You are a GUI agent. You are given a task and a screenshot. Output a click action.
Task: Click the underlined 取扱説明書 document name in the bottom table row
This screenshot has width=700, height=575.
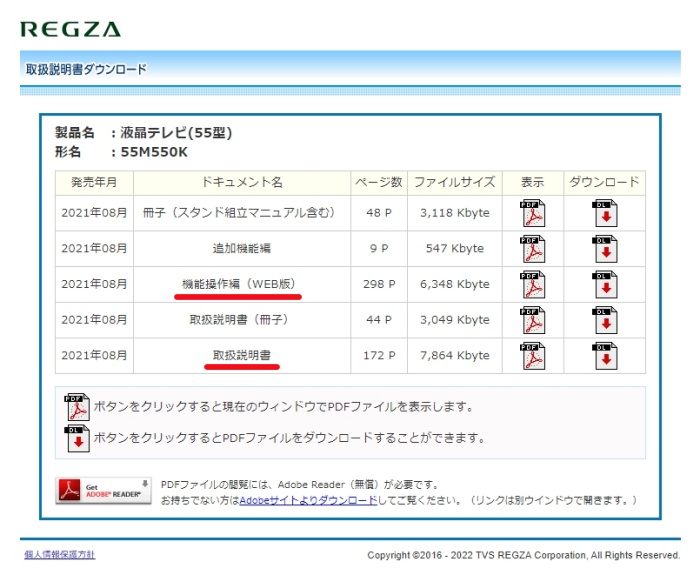click(242, 355)
